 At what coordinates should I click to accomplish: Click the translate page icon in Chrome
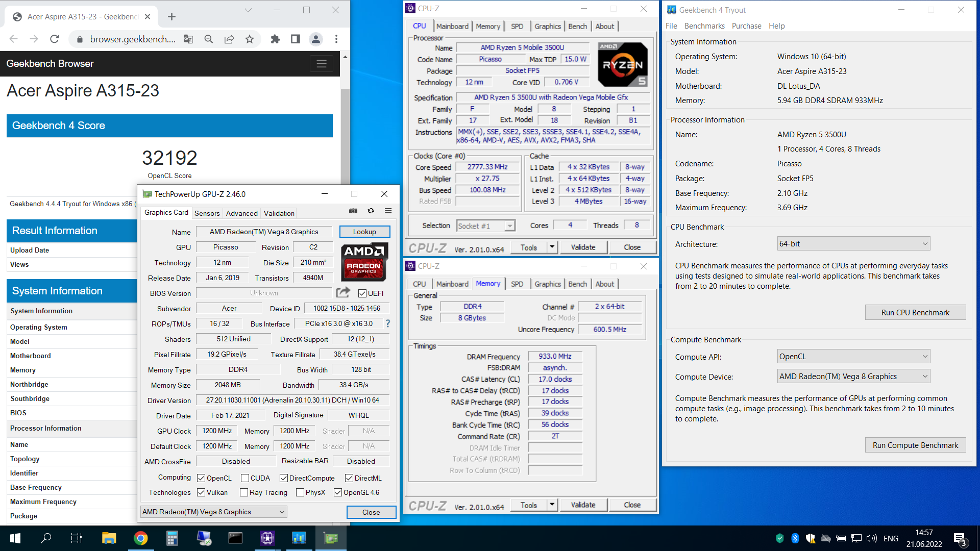pyautogui.click(x=188, y=39)
